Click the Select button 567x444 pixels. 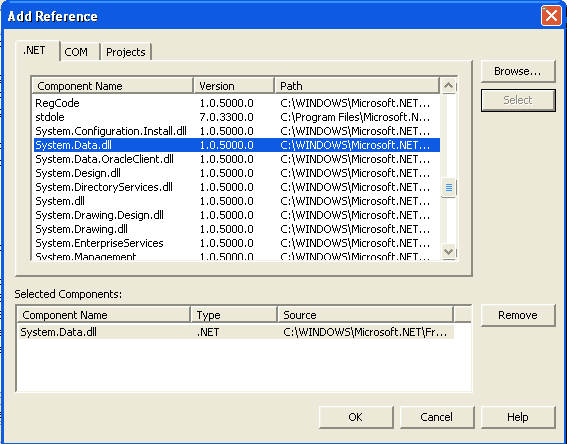click(x=518, y=100)
